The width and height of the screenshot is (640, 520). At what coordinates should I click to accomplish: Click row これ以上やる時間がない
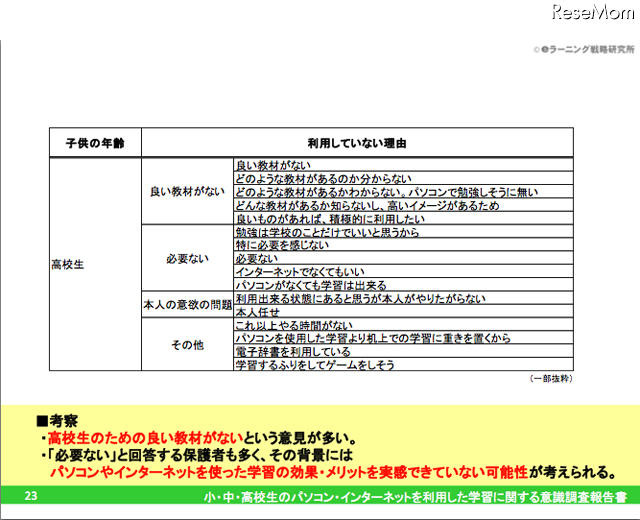click(403, 324)
